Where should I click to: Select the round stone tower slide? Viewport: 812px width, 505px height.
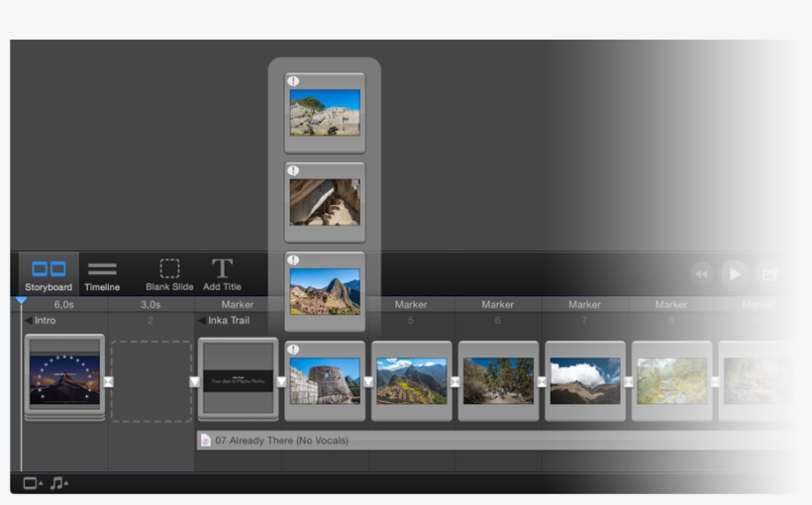click(x=325, y=381)
